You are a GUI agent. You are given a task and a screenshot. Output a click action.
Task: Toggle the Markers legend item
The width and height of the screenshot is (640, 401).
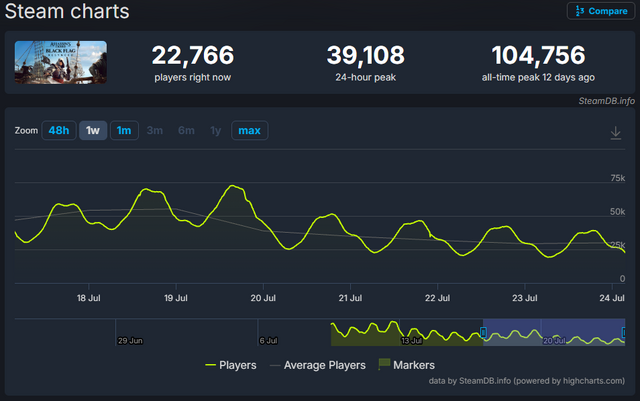407,365
